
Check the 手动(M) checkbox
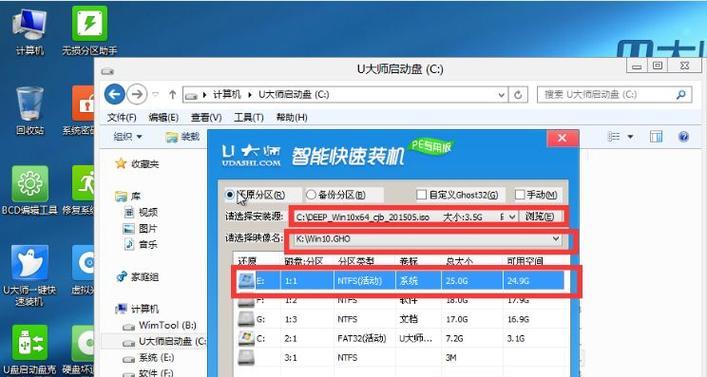(x=519, y=194)
